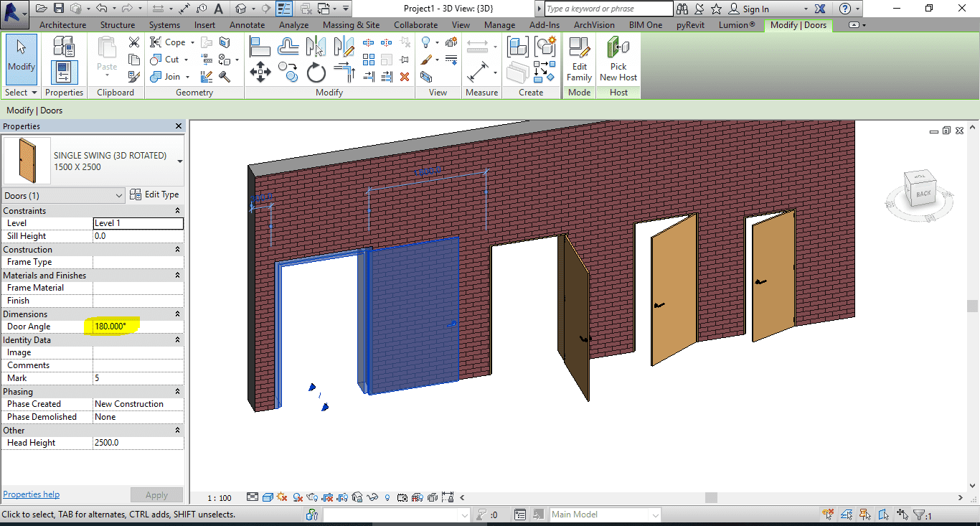The width and height of the screenshot is (980, 526).
Task: Select the Rotate tool
Action: pos(316,72)
